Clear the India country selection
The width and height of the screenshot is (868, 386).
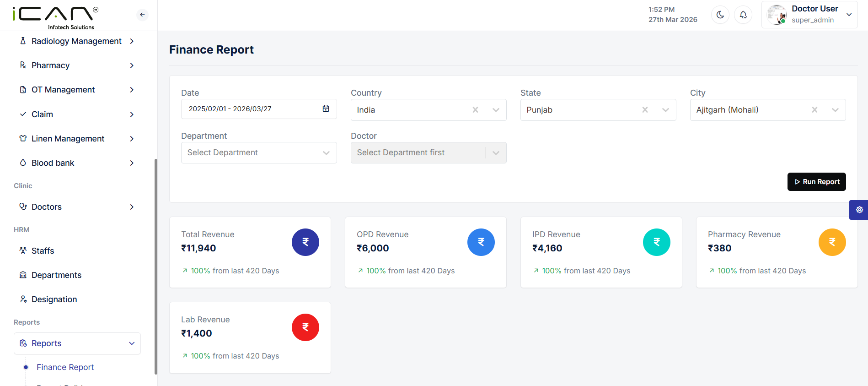pos(475,110)
